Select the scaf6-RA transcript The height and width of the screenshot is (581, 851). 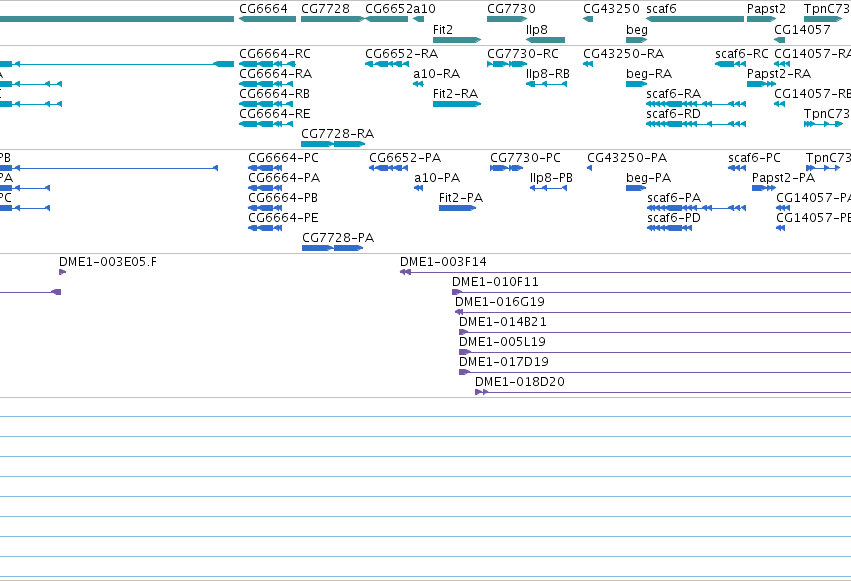696,104
